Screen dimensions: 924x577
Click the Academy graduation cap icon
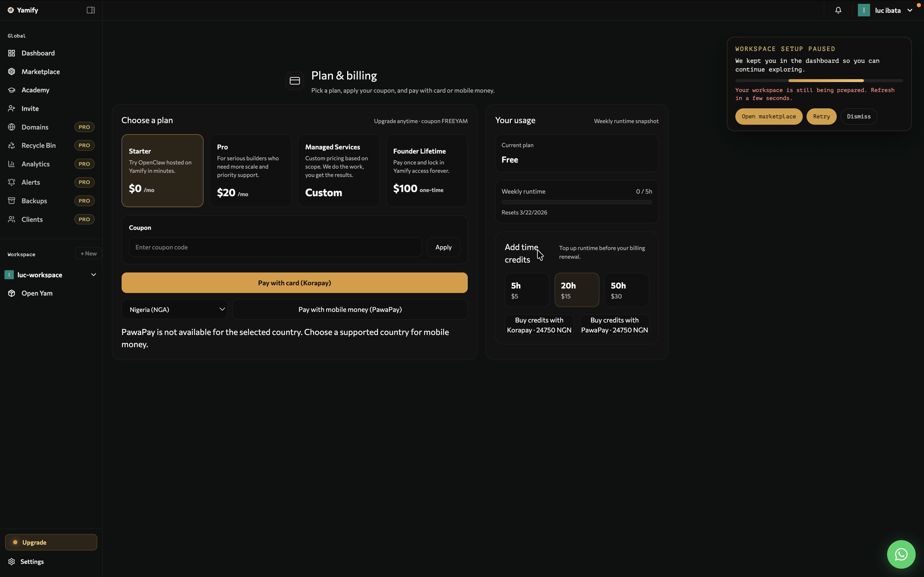pyautogui.click(x=12, y=90)
